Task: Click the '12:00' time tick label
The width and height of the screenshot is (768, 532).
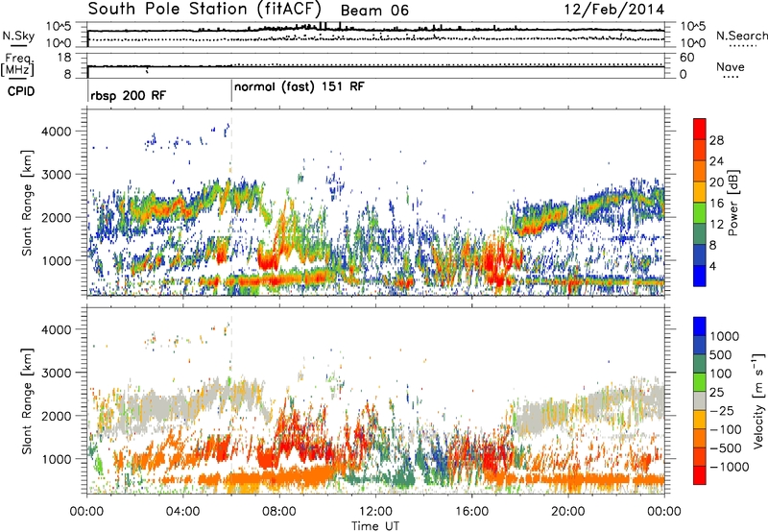Action: (375, 512)
